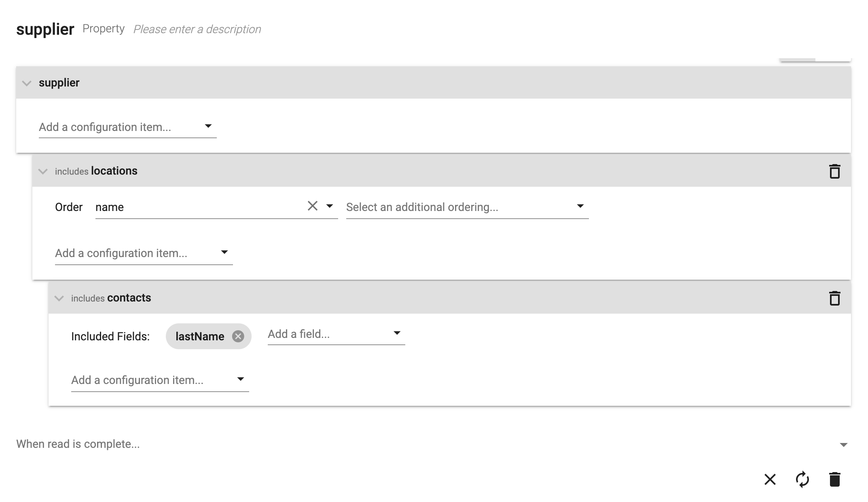Clear the name order selection
The height and width of the screenshot is (502, 868).
[x=312, y=206]
